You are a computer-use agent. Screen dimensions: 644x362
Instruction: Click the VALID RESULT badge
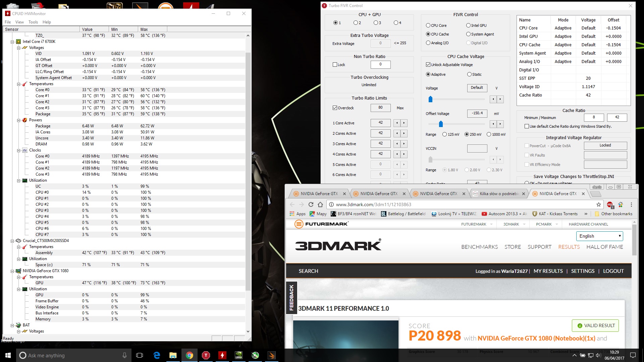(x=595, y=325)
